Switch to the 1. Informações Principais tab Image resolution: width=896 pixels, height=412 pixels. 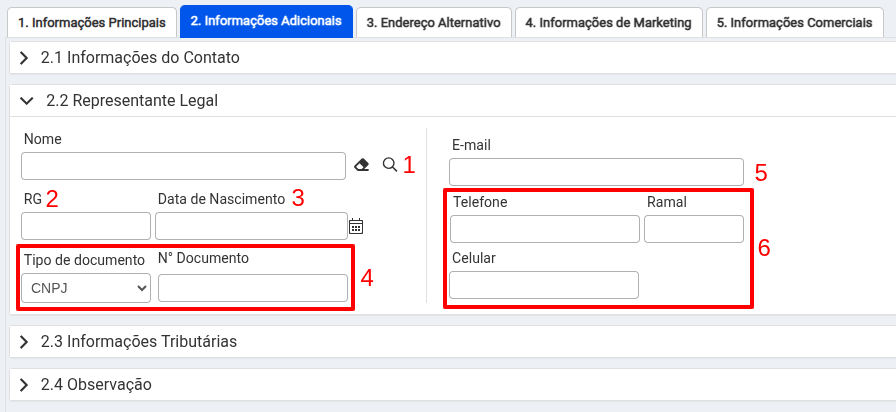tap(91, 23)
